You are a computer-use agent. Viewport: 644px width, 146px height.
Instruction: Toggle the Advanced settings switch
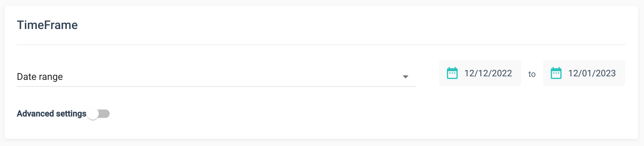[99, 114]
